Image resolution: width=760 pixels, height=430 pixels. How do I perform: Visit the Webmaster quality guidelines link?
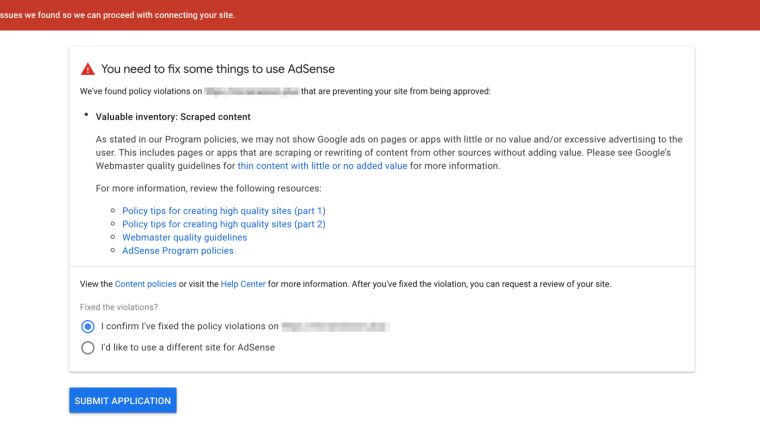pyautogui.click(x=185, y=238)
